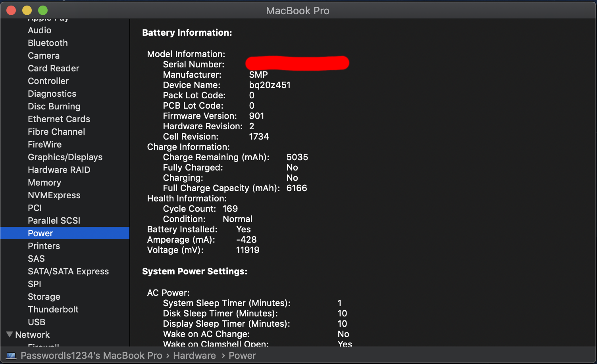The height and width of the screenshot is (364, 597).
Task: Click the Charge Remaining value 5035
Action: [x=297, y=157]
